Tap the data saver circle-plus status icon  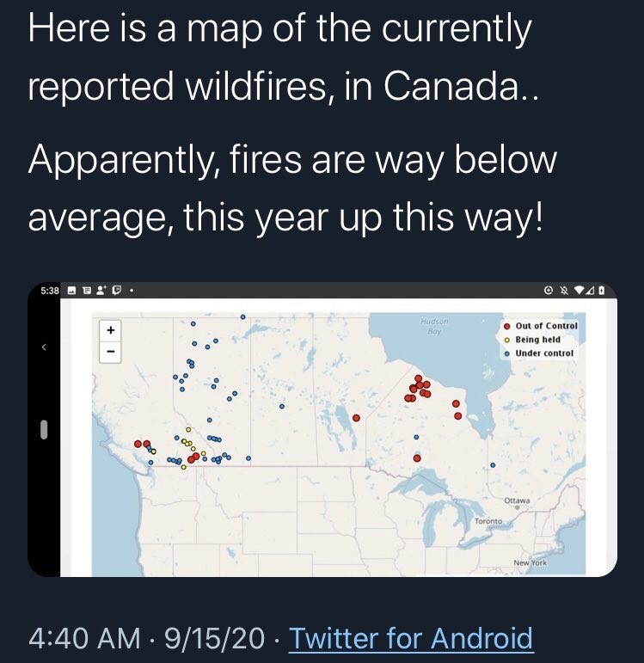(549, 291)
